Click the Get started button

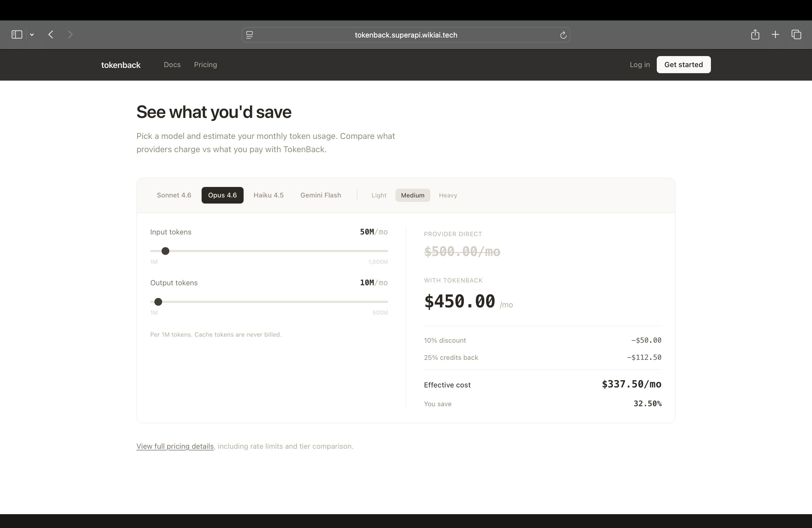(x=683, y=64)
